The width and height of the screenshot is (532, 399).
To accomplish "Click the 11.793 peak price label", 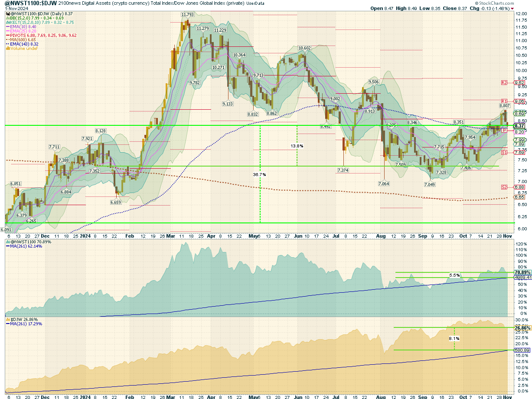I will tap(188, 15).
